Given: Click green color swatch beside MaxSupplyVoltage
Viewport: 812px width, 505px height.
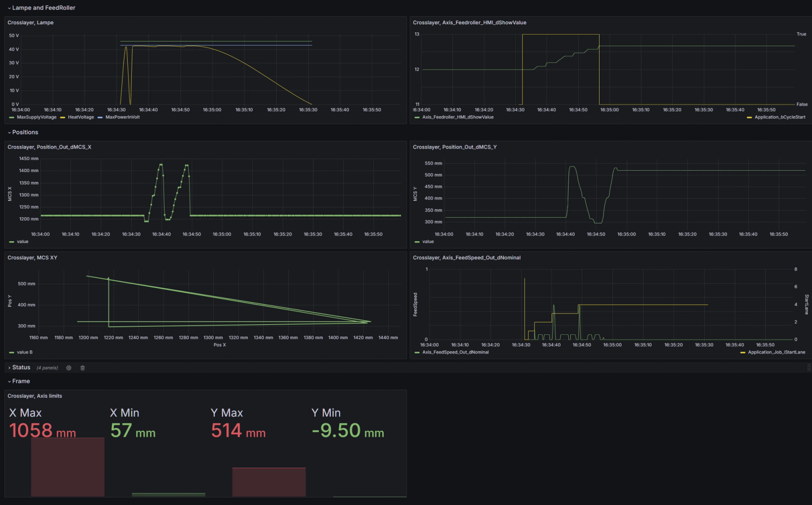Looking at the screenshot, I should pos(12,117).
